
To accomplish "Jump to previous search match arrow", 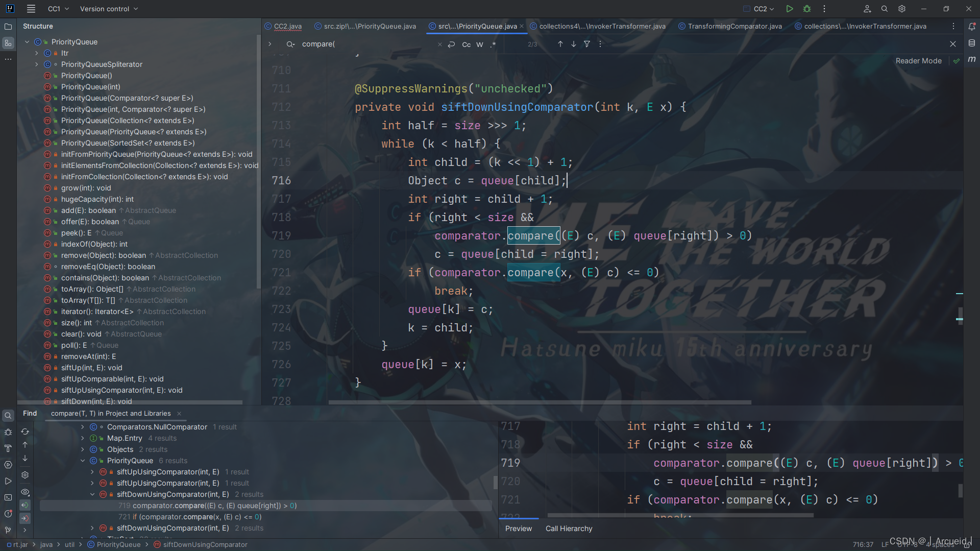I will click(x=560, y=44).
